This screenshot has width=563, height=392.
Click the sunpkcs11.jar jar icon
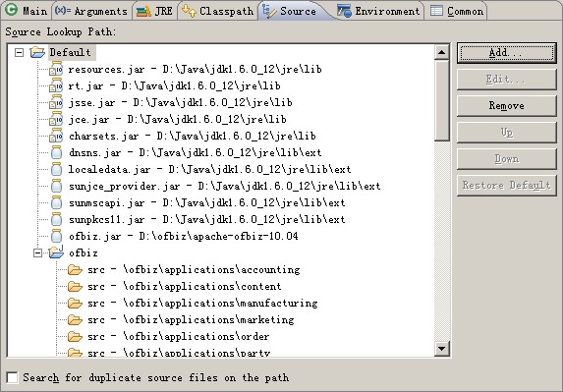point(56,219)
